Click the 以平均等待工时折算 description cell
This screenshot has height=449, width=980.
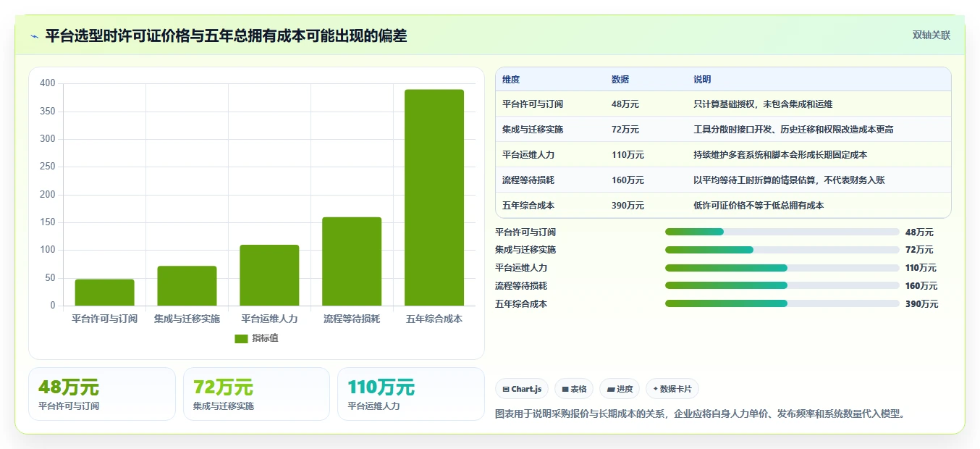(789, 180)
